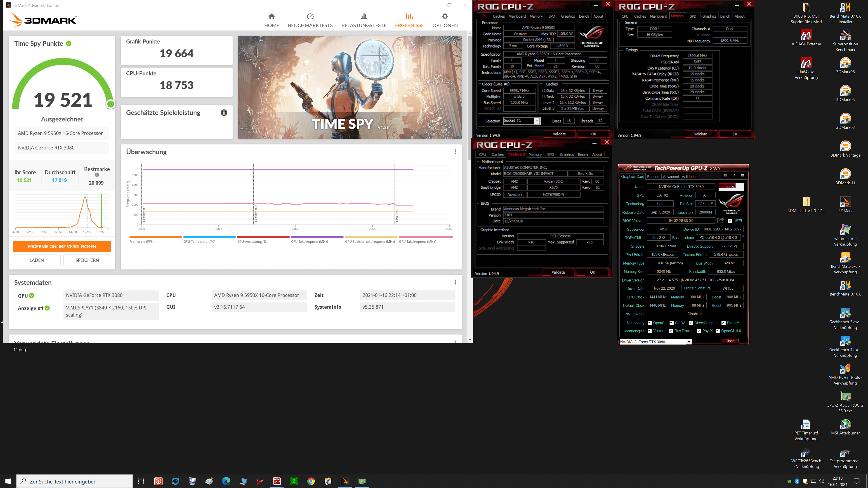Select the MSI Afterburner desktop icon
This screenshot has width=868, height=488.
pyautogui.click(x=845, y=427)
